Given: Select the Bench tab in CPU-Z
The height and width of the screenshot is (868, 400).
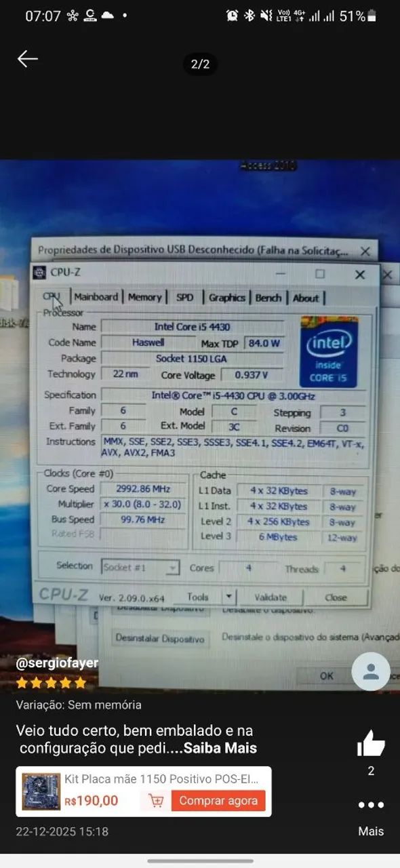Looking at the screenshot, I should pos(268,298).
